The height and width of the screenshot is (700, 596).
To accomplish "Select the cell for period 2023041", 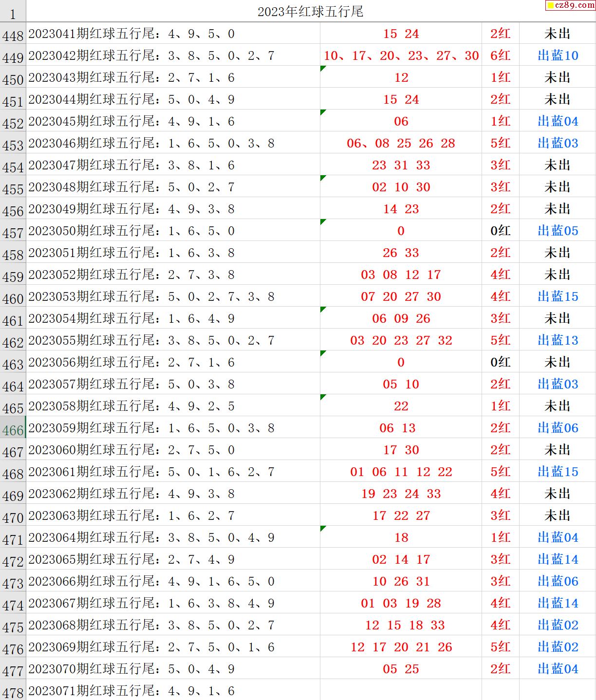I will [173, 34].
